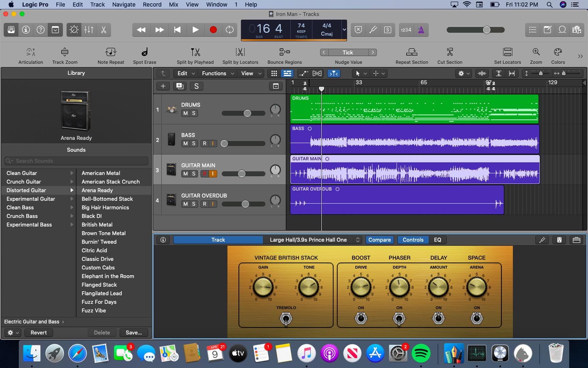Flip the TREMOLO switch
588x368 pixels.
coord(286,319)
